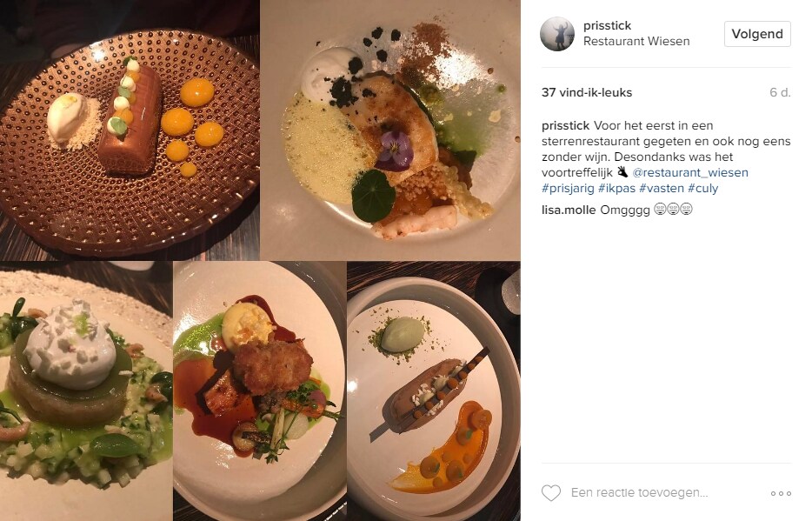Click the prisstick name in caption
The width and height of the screenshot is (812, 521).
pos(565,126)
